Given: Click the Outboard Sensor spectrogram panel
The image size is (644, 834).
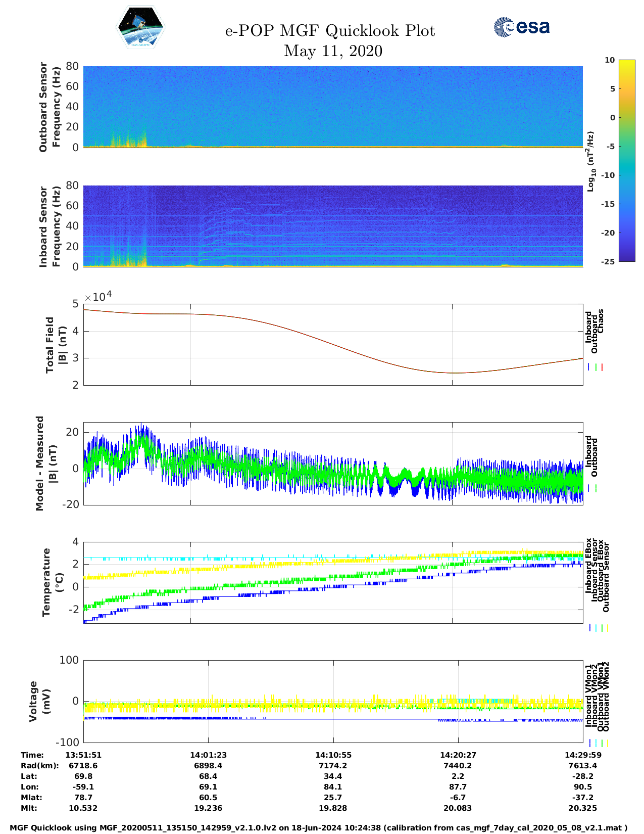Looking at the screenshot, I should click(x=333, y=106).
